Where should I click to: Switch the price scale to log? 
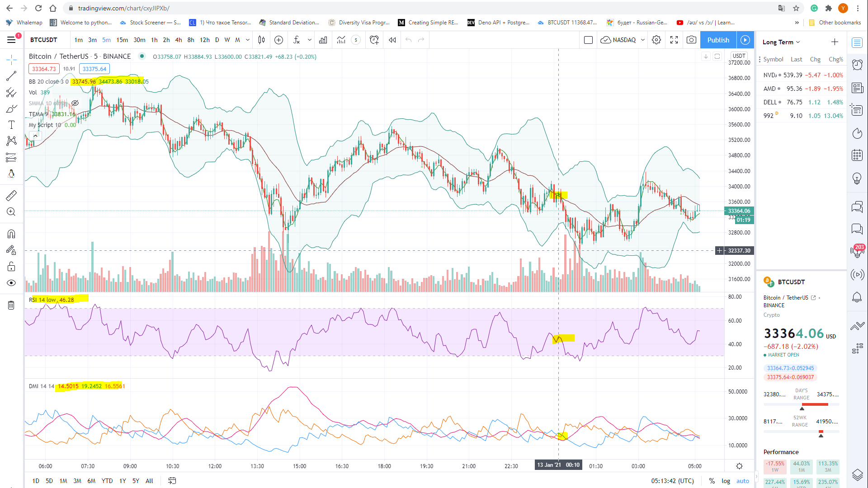726,481
